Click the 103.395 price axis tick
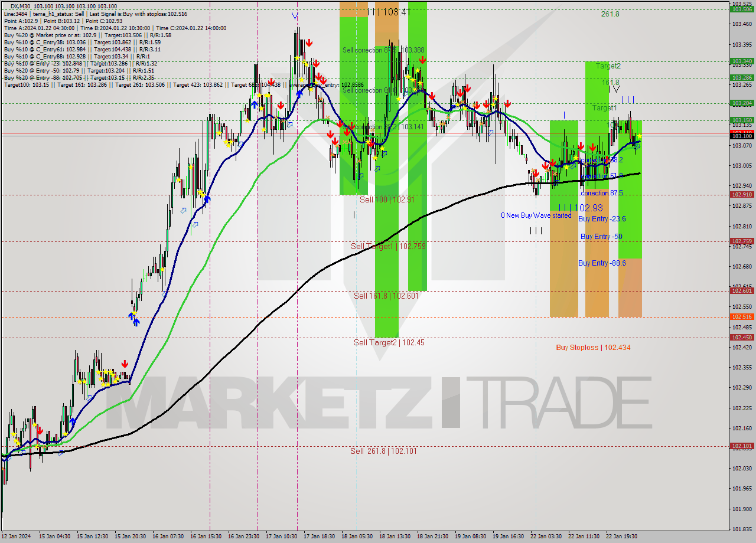 [742, 44]
